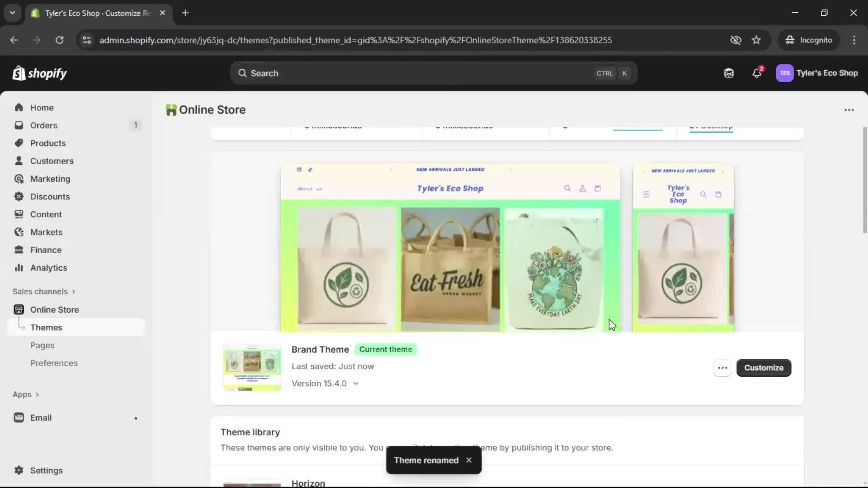The width and height of the screenshot is (868, 488).
Task: Go to Pages under Online Store
Action: point(42,345)
